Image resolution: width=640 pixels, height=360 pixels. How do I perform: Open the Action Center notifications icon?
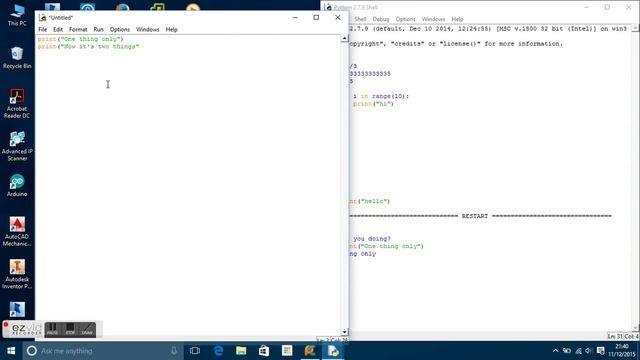[600, 351]
